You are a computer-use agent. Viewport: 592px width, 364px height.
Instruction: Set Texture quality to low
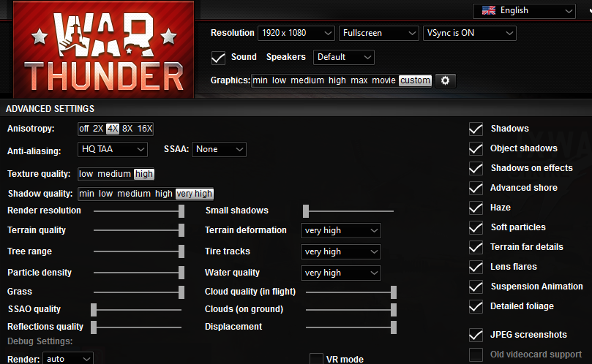[86, 174]
